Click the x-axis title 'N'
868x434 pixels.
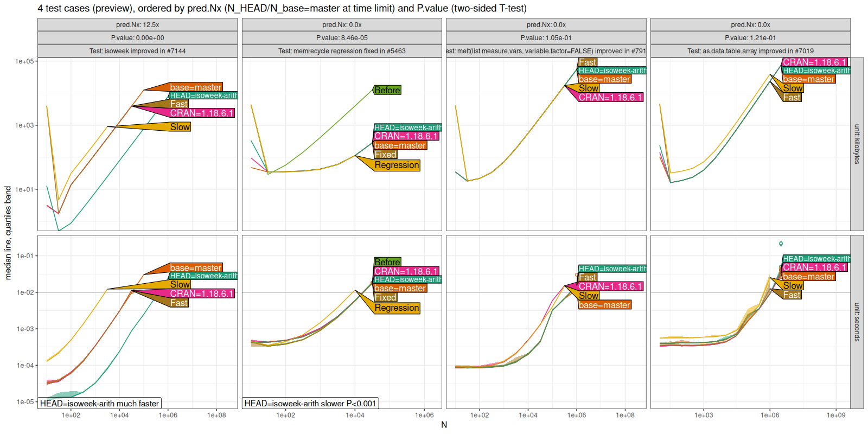444,425
